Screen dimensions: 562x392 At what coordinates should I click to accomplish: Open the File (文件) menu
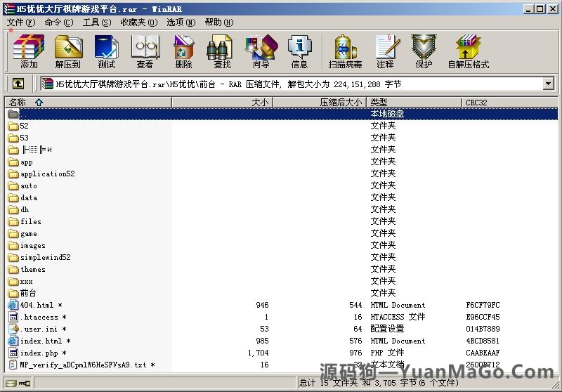coord(21,22)
